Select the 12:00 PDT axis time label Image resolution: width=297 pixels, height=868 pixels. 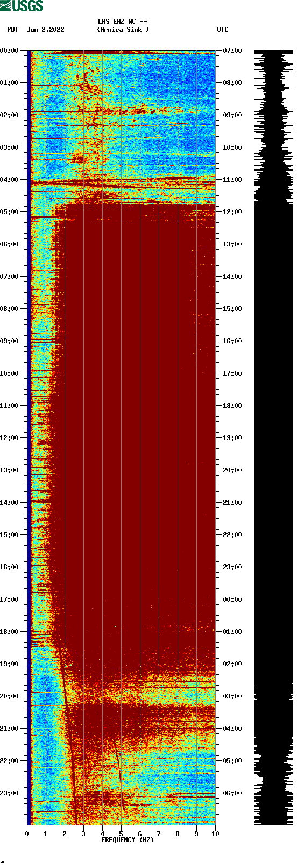[10, 438]
